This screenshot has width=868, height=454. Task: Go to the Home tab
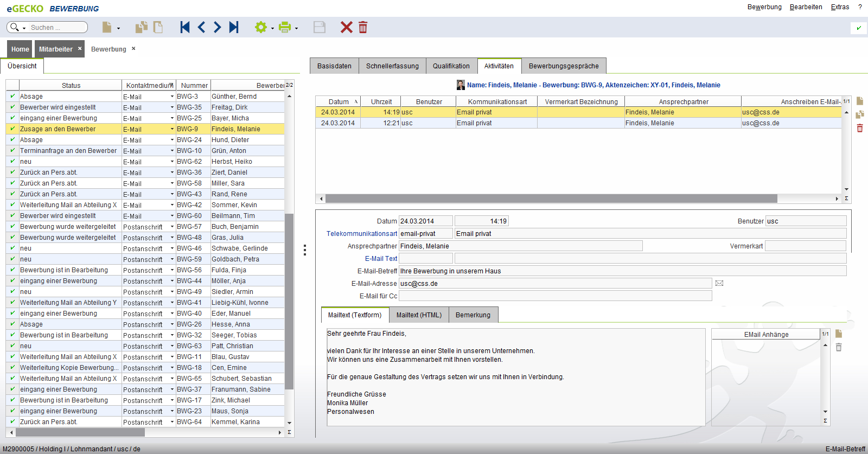point(20,49)
